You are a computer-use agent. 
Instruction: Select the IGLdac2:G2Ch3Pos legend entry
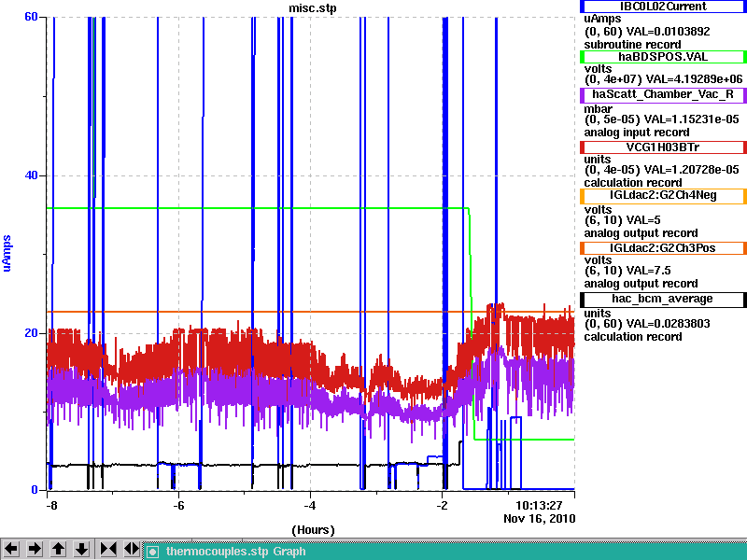pos(663,248)
